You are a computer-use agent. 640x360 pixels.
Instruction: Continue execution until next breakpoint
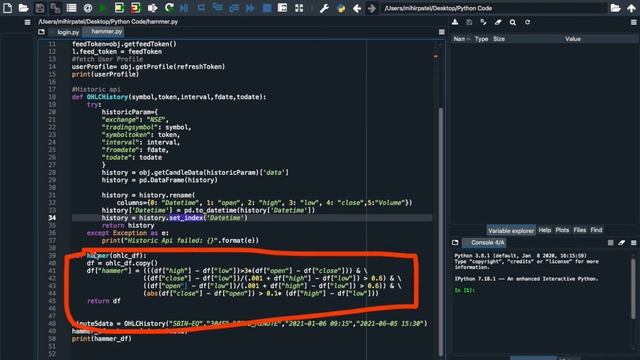[x=250, y=8]
